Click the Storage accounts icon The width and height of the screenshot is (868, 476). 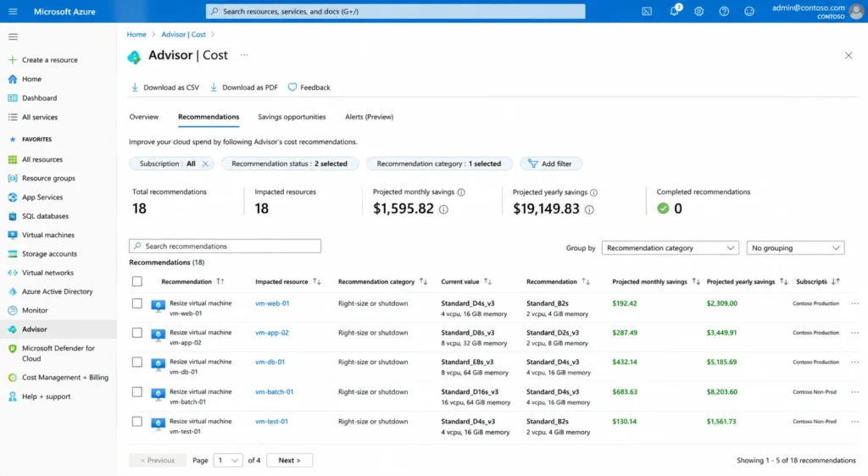coord(13,254)
